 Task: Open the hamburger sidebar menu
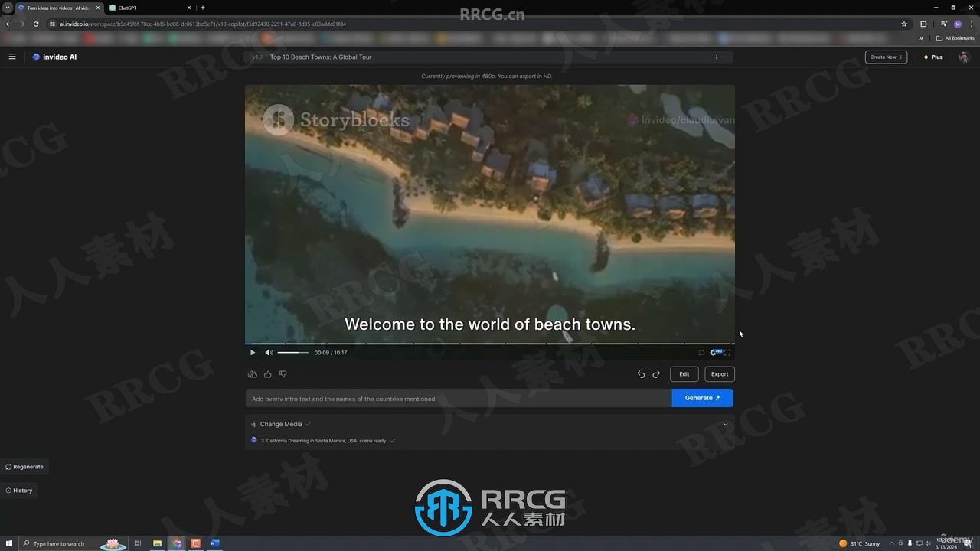(x=12, y=57)
